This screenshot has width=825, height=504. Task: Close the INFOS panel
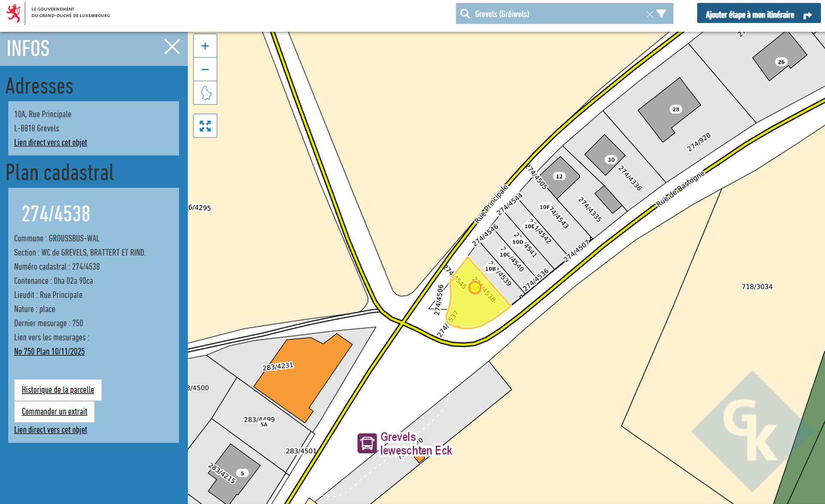[x=172, y=47]
